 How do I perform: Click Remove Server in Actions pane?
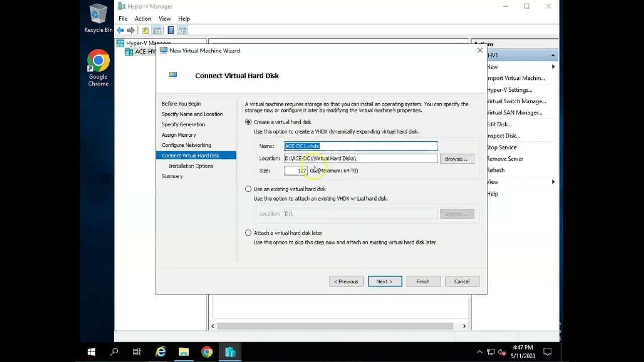(505, 159)
